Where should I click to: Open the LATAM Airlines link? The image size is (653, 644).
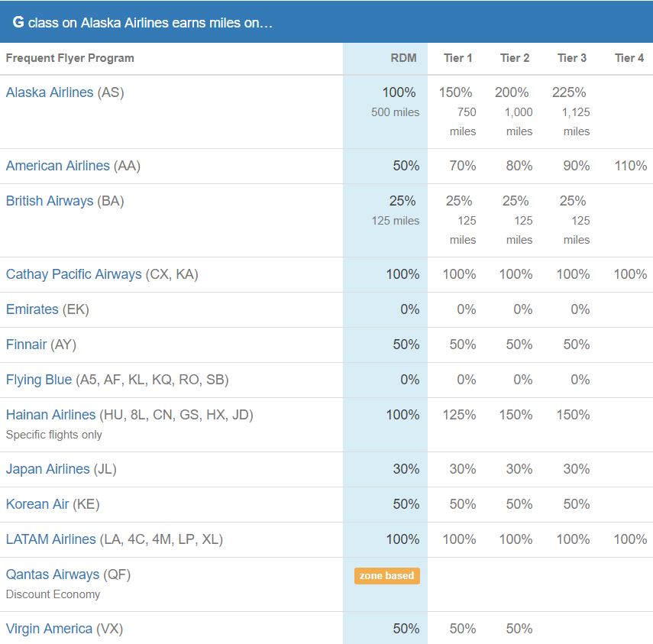pyautogui.click(x=49, y=539)
